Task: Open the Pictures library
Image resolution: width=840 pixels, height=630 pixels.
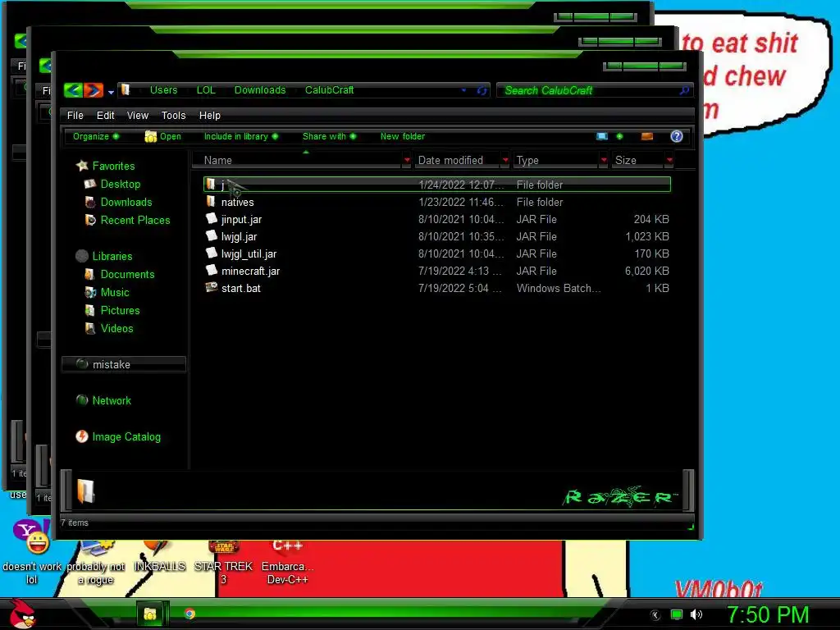Action: tap(120, 310)
